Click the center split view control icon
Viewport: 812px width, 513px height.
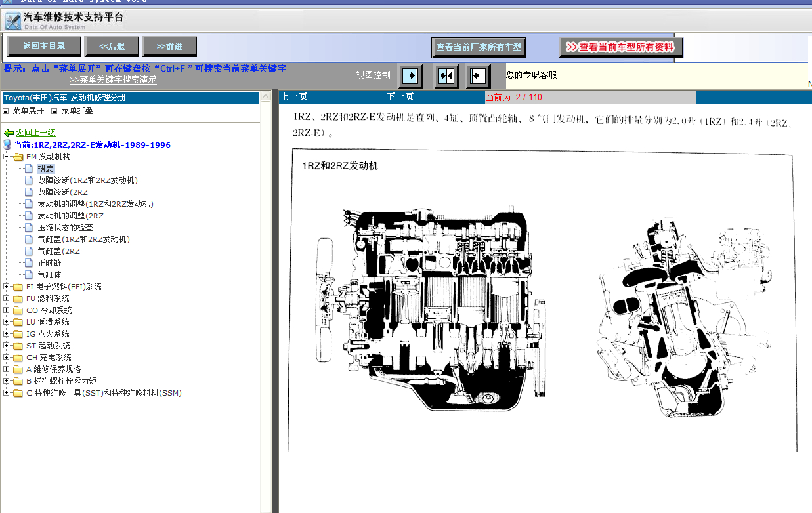coord(446,76)
